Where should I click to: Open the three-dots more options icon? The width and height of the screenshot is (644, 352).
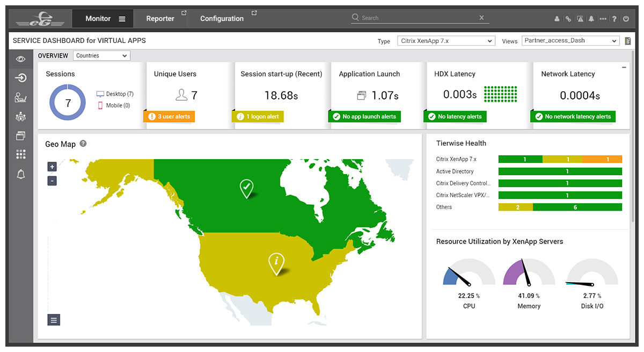603,19
